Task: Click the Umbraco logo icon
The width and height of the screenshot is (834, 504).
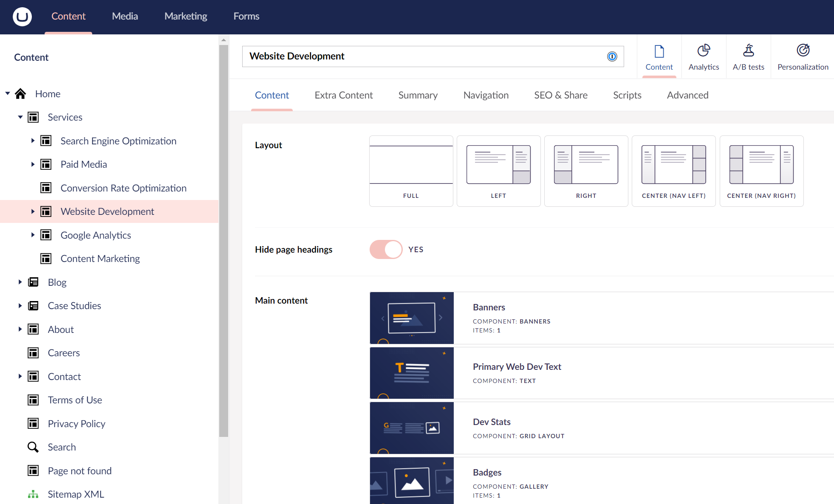Action: [22, 17]
